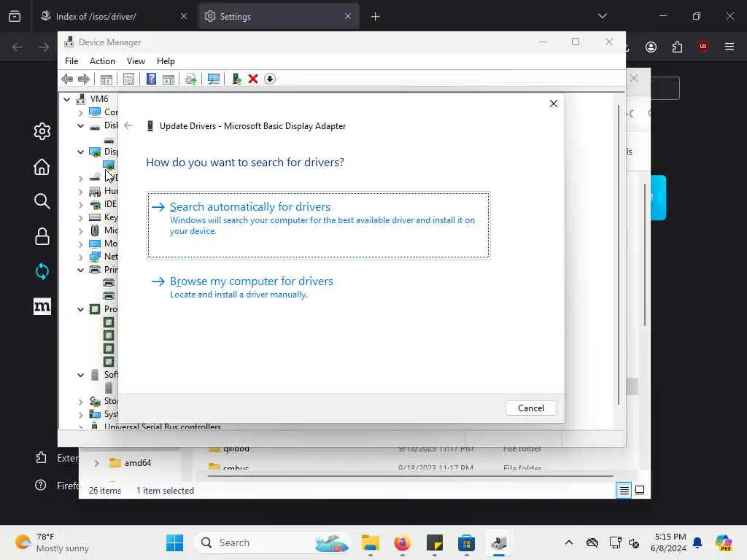The image size is (747, 560).
Task: Expand the IDE controllers node chevron
Action: click(x=80, y=205)
